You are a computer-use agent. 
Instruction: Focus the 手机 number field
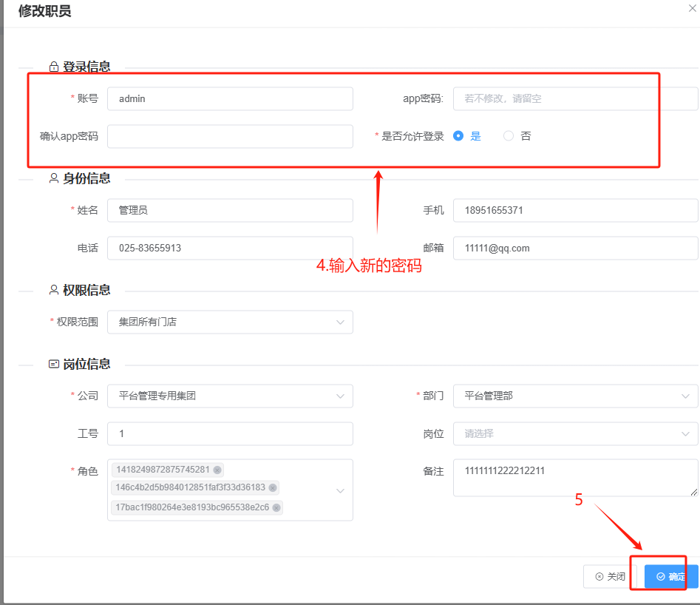(x=575, y=210)
